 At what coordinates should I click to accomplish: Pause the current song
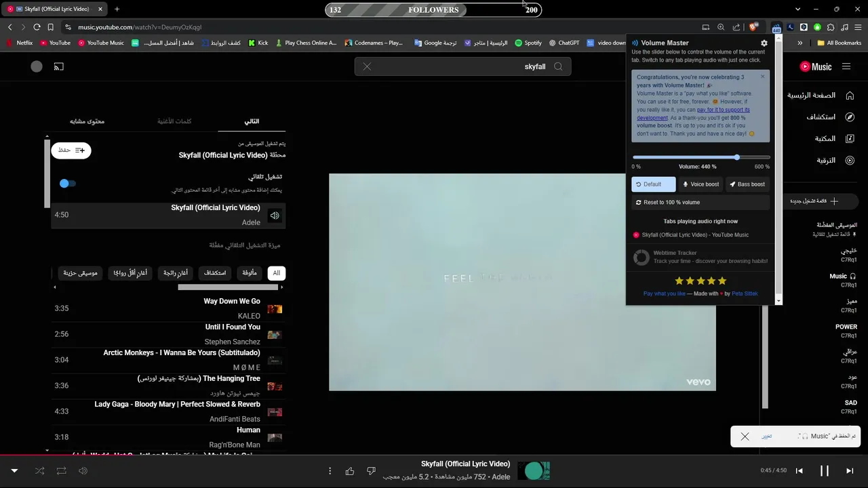pyautogui.click(x=825, y=470)
